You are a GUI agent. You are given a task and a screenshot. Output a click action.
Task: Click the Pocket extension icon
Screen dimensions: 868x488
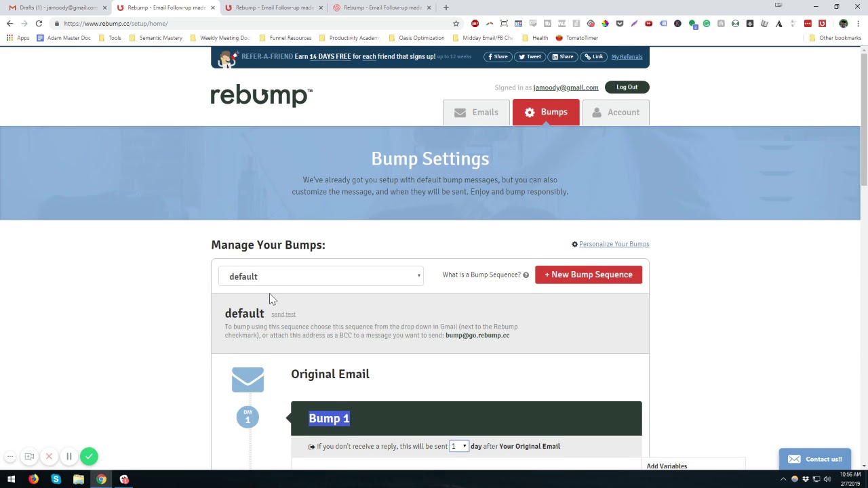(619, 23)
